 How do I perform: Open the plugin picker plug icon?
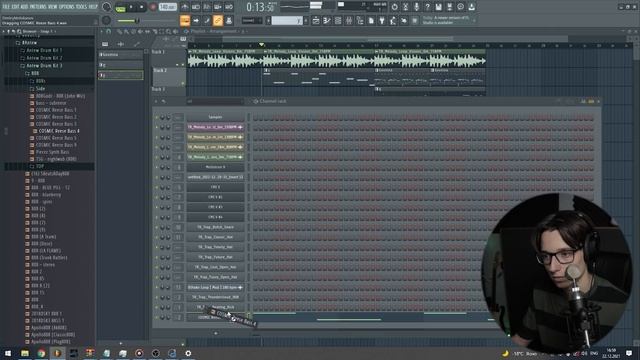coord(382,20)
